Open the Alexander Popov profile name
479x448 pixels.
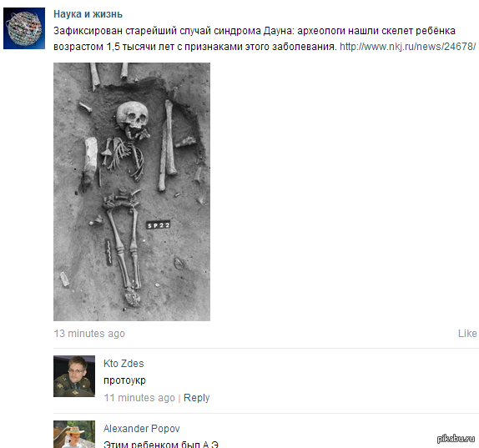141,429
